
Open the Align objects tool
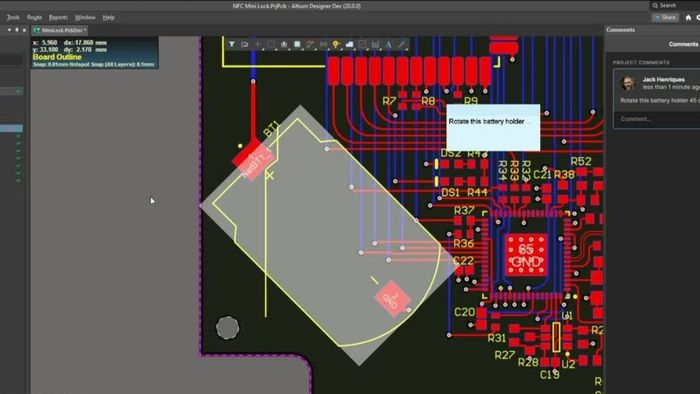[284, 44]
